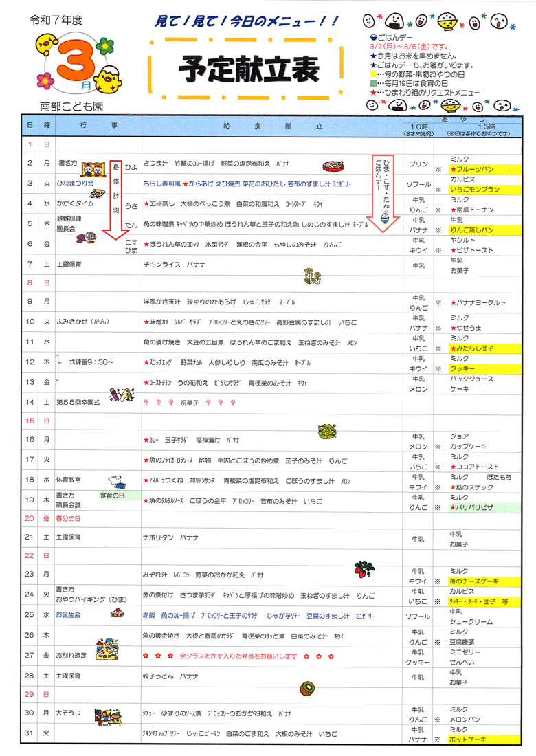
Task: Select the 行事 column header
Action: point(98,126)
